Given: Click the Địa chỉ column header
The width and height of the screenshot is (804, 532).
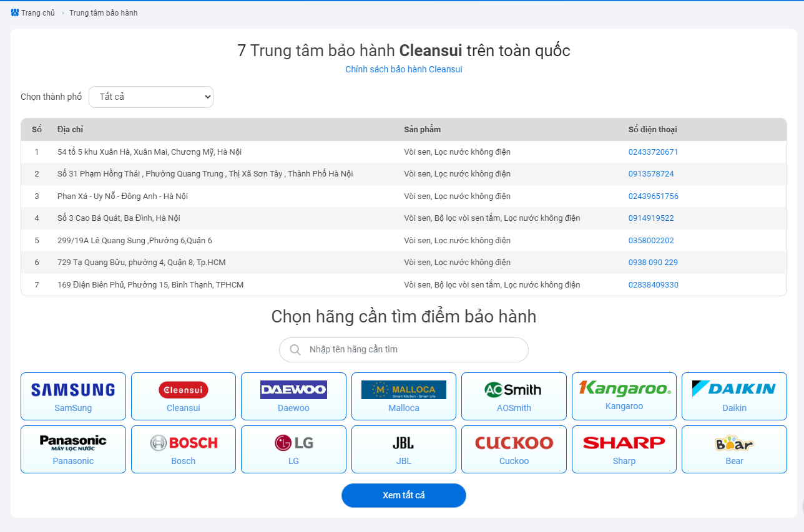Looking at the screenshot, I should pos(70,130).
